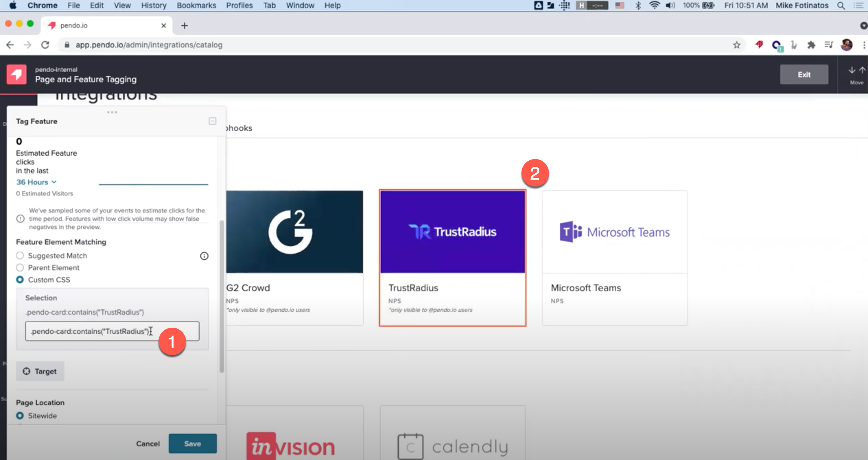Image resolution: width=868 pixels, height=460 pixels.
Task: Open the Chrome tab search arrow
Action: pyautogui.click(x=864, y=26)
